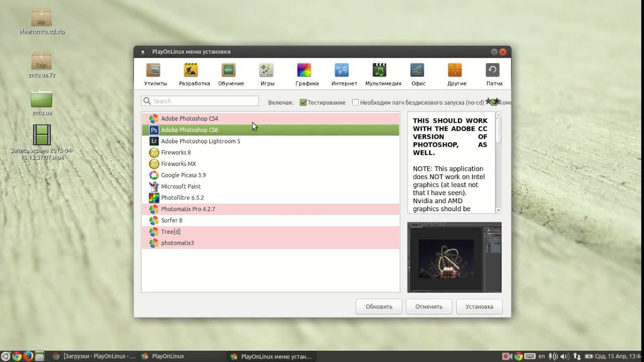This screenshot has width=644, height=362.
Task: Open zntu.ua.7z archive on desktop
Action: click(42, 65)
